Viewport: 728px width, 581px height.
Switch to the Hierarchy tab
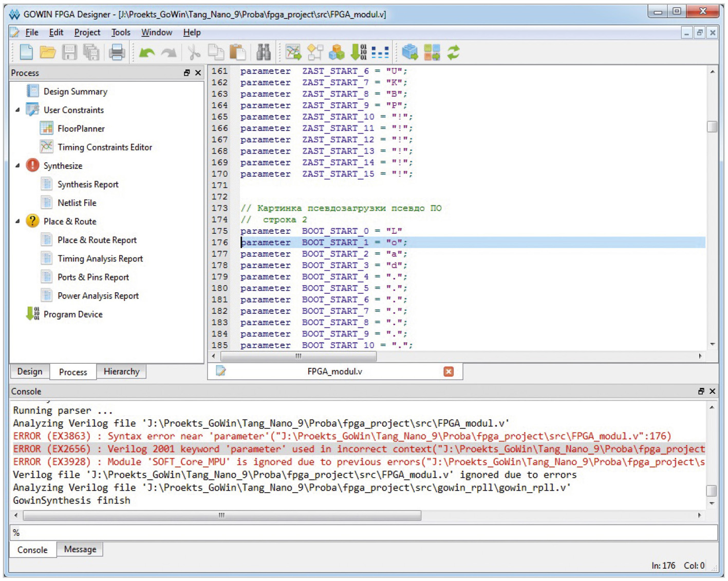tap(121, 371)
